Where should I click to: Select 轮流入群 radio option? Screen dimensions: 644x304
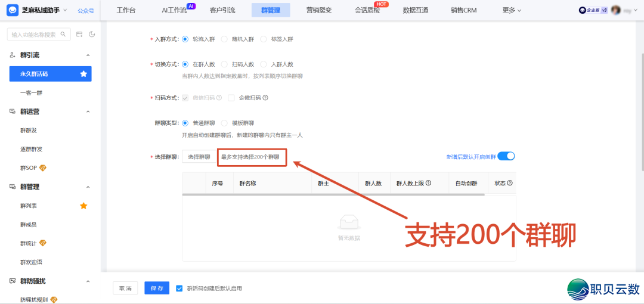pyautogui.click(x=185, y=39)
